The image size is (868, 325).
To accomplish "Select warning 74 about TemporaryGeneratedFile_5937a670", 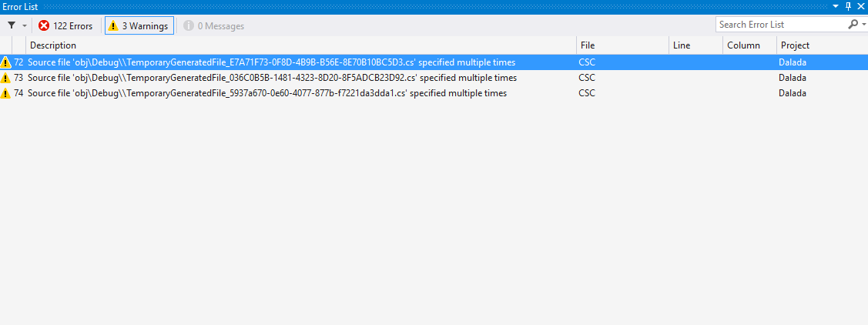I will (x=434, y=93).
